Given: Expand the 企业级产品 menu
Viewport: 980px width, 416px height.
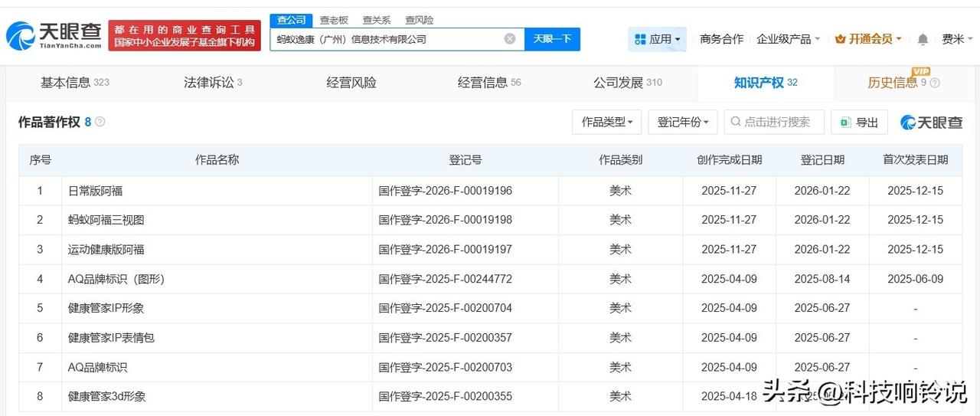Looking at the screenshot, I should pos(789,39).
